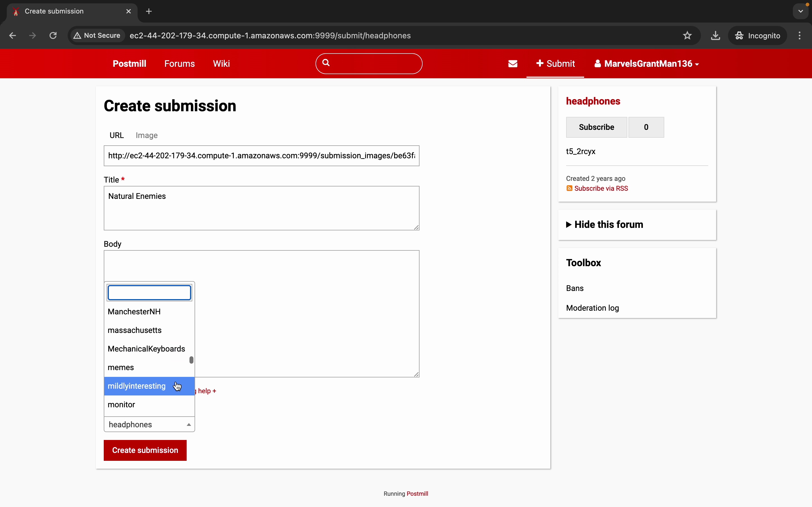Click the search magnifier icon
This screenshot has width=812, height=507.
point(326,63)
